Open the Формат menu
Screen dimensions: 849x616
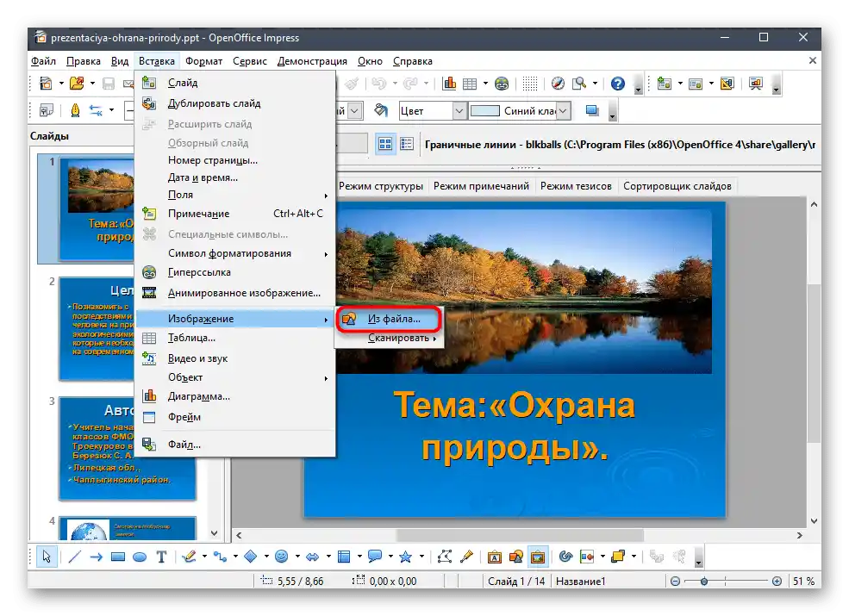coord(203,61)
